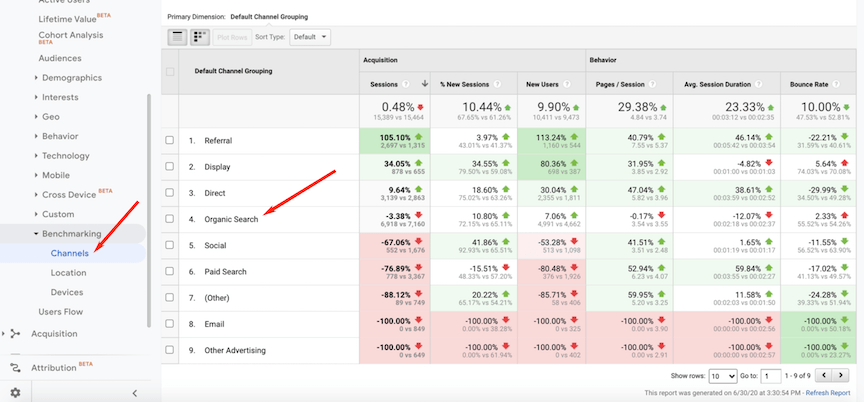Click the Plot Rows button
Viewport: 864px width, 402px height.
(232, 37)
